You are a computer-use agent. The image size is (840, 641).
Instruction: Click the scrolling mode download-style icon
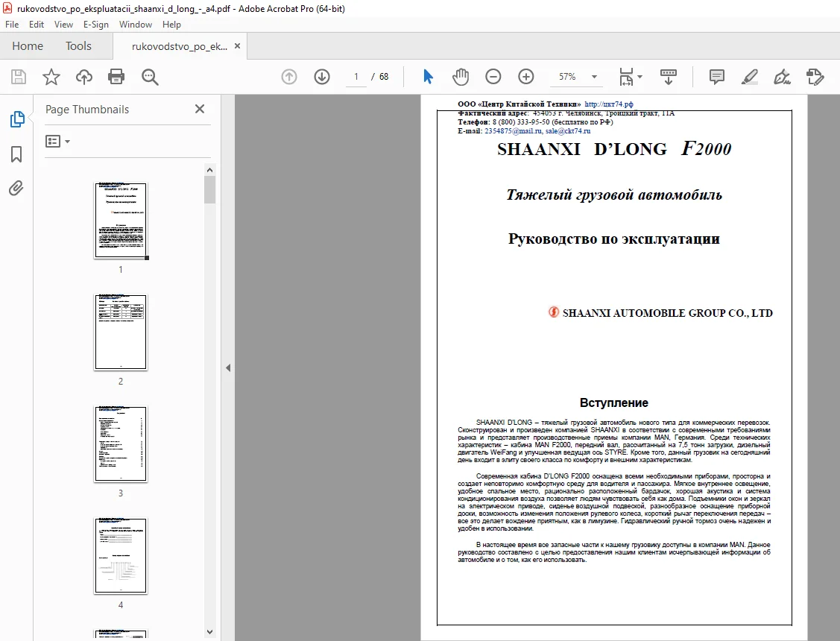(x=668, y=77)
